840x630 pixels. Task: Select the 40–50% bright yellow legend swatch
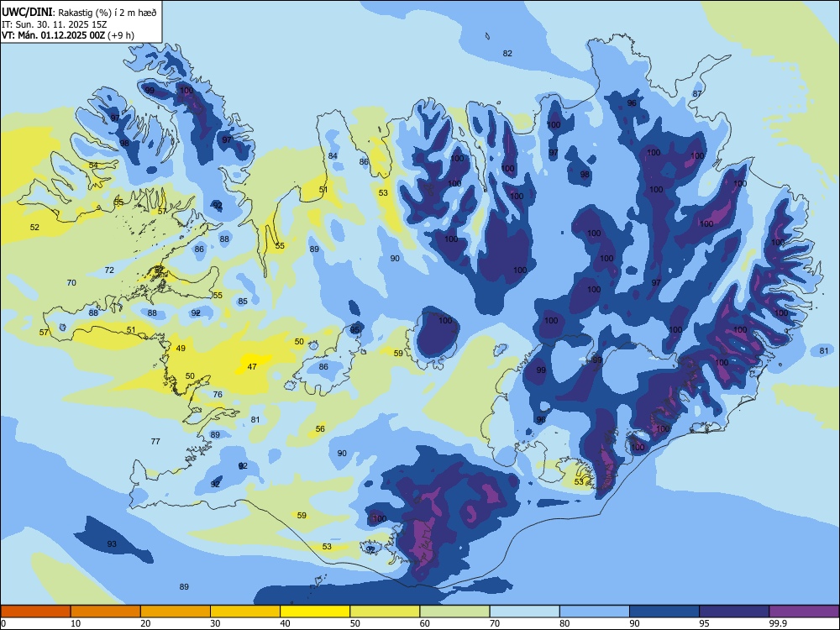pos(315,612)
